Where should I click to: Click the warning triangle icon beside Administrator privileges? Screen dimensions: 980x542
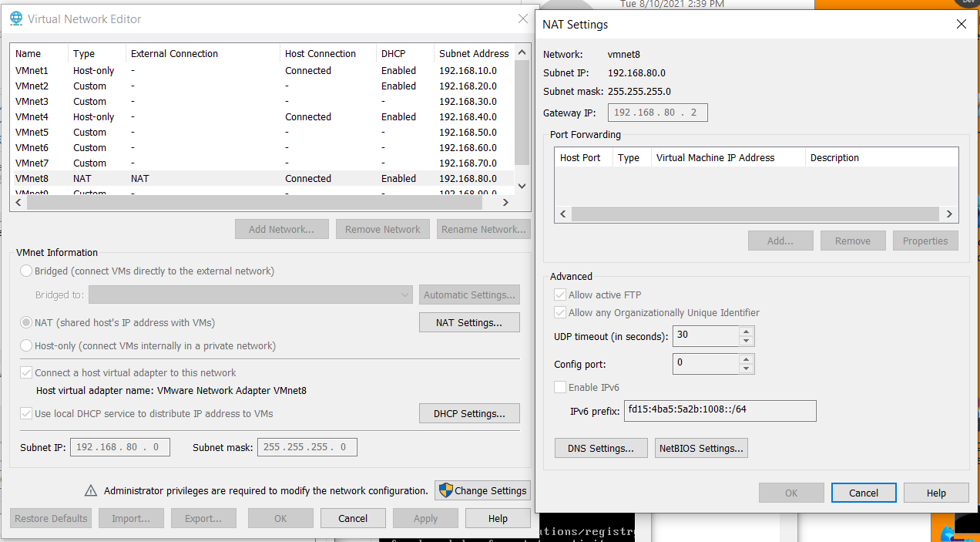pos(91,490)
